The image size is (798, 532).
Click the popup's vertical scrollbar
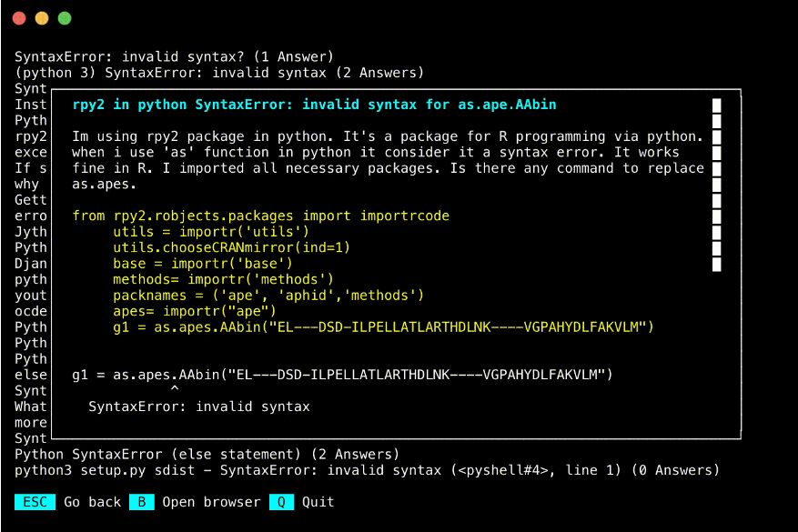717,185
